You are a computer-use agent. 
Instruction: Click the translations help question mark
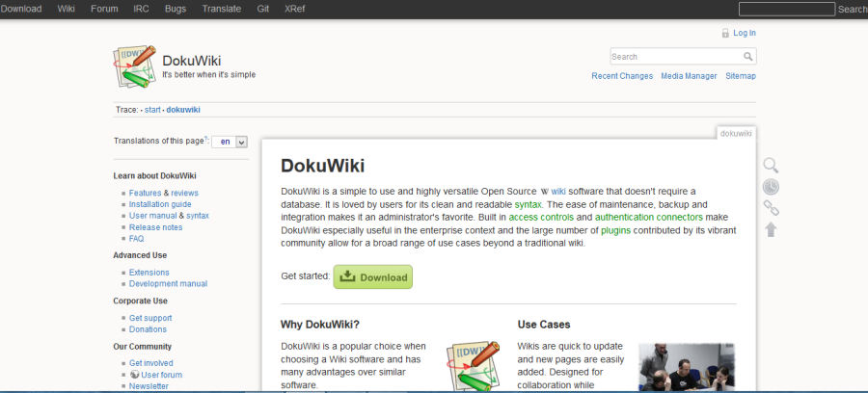206,139
